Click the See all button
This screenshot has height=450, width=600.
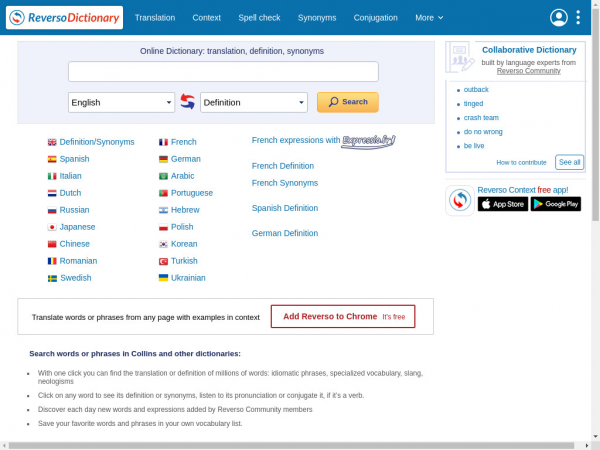tap(569, 162)
